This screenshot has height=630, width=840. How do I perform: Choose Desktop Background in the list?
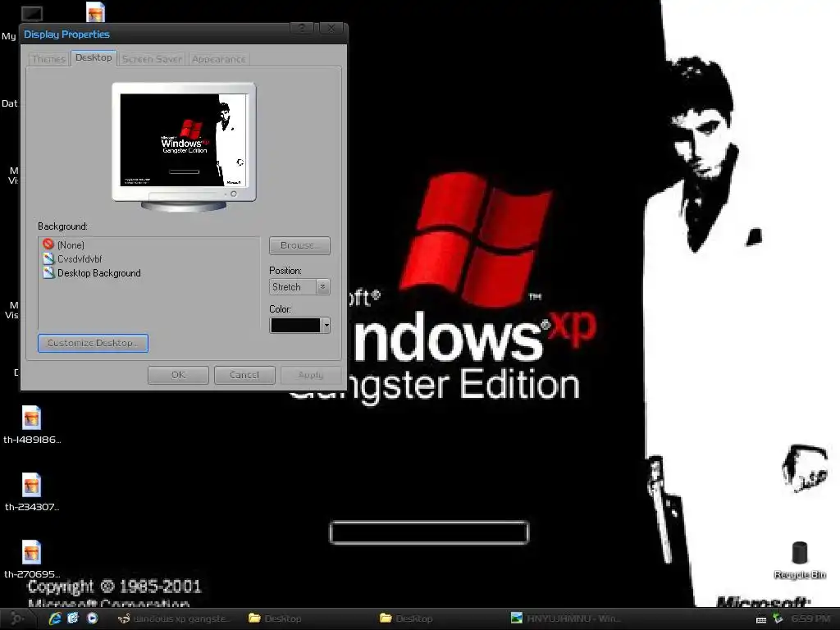click(x=99, y=272)
